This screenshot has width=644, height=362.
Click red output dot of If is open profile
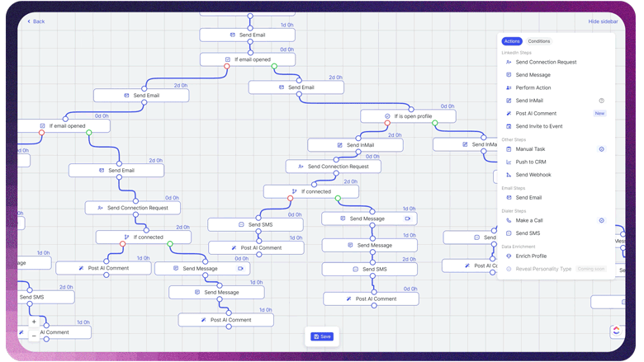[x=387, y=123]
